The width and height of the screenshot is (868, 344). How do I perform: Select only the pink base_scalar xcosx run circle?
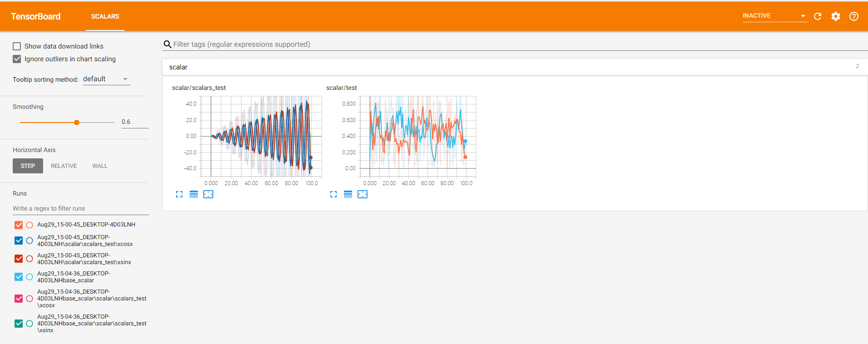pos(29,299)
